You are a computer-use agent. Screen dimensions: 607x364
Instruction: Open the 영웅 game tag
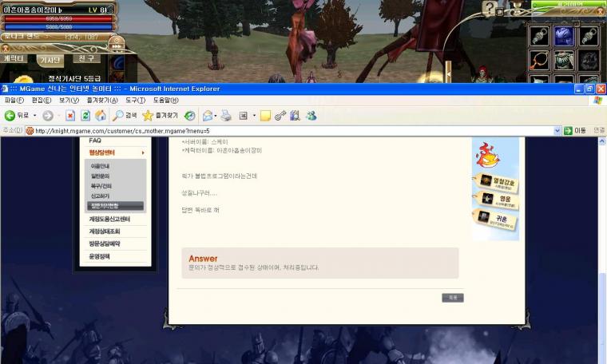tap(496, 200)
